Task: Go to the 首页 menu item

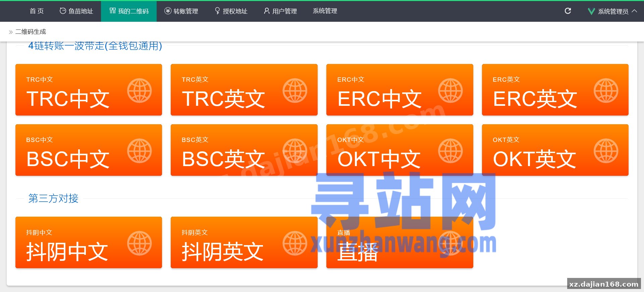Action: tap(37, 11)
